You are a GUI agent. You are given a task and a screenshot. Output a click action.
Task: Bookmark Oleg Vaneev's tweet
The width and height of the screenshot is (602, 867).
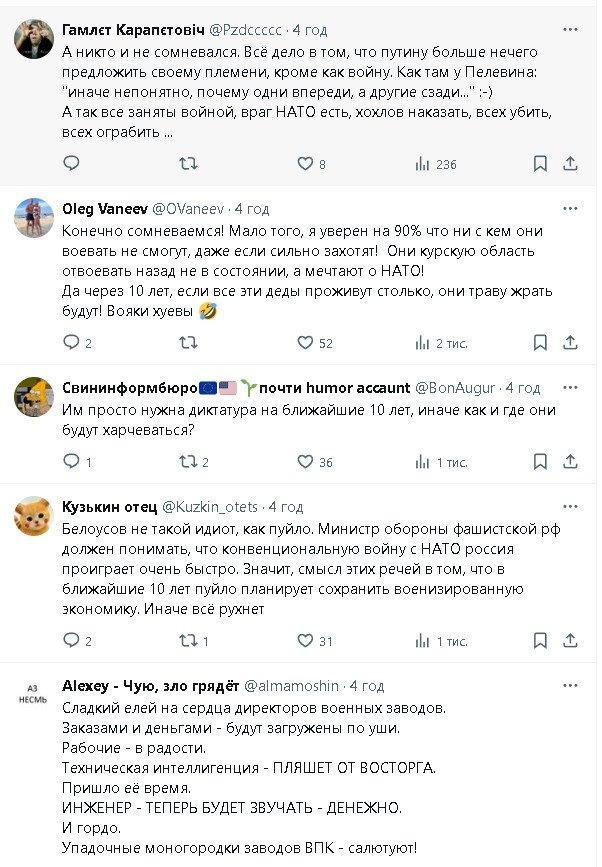point(540,343)
